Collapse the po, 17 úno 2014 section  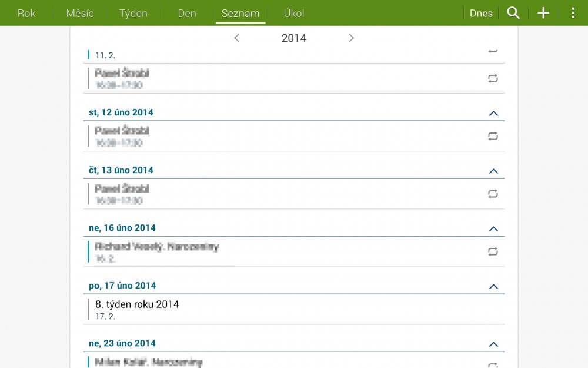[x=493, y=286]
